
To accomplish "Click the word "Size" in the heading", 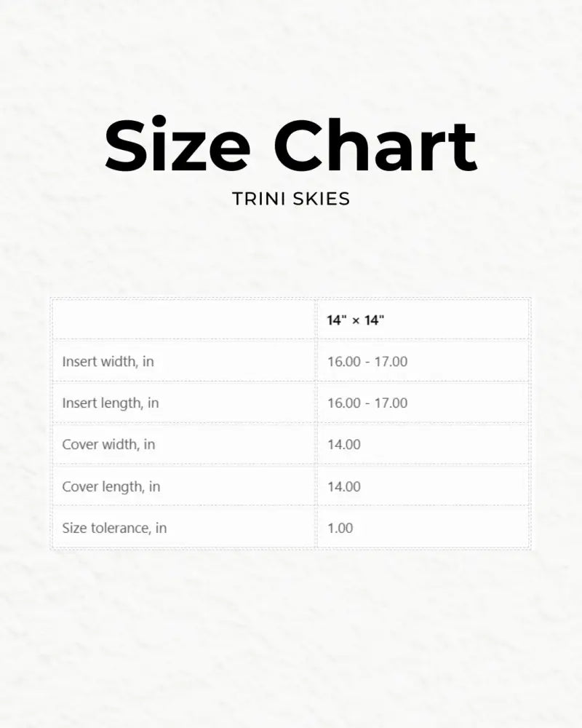I will tap(178, 145).
